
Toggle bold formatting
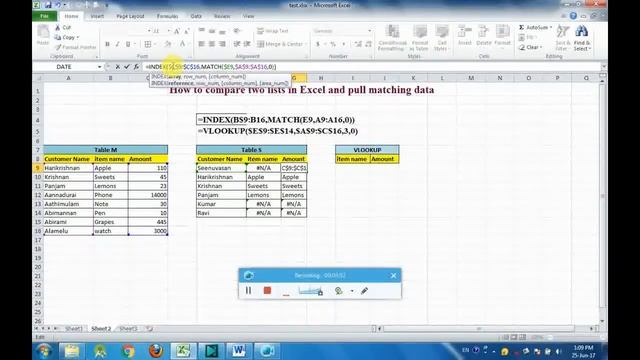tap(107, 44)
